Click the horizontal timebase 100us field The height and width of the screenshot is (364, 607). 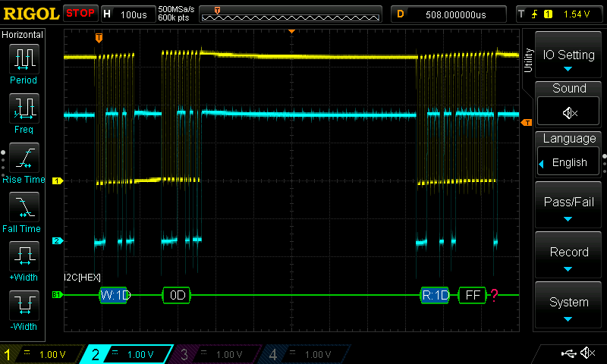coord(127,14)
